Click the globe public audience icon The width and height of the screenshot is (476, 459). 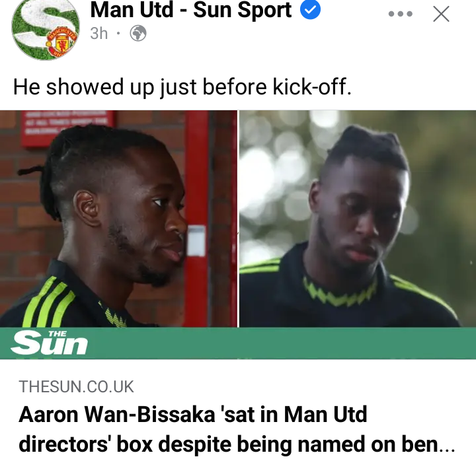(138, 33)
